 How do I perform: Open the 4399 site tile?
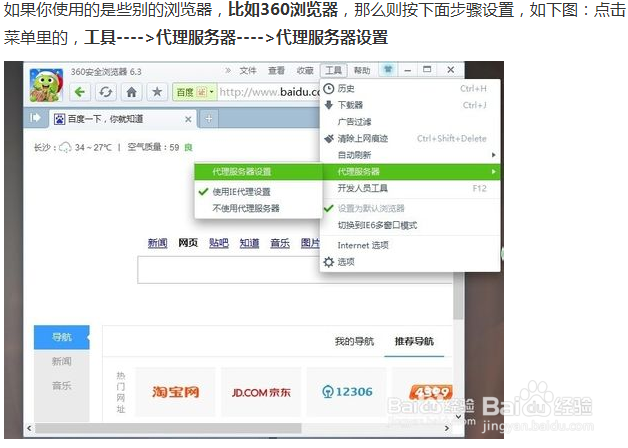pyautogui.click(x=422, y=392)
